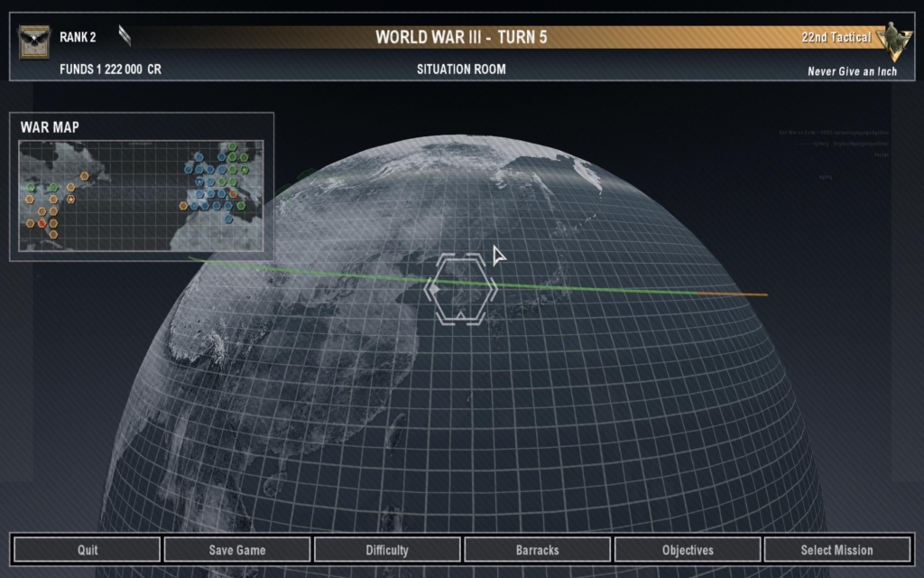Click the 'FUNDS 1 222 000 CR' readout
The height and width of the screenshot is (578, 924).
110,69
